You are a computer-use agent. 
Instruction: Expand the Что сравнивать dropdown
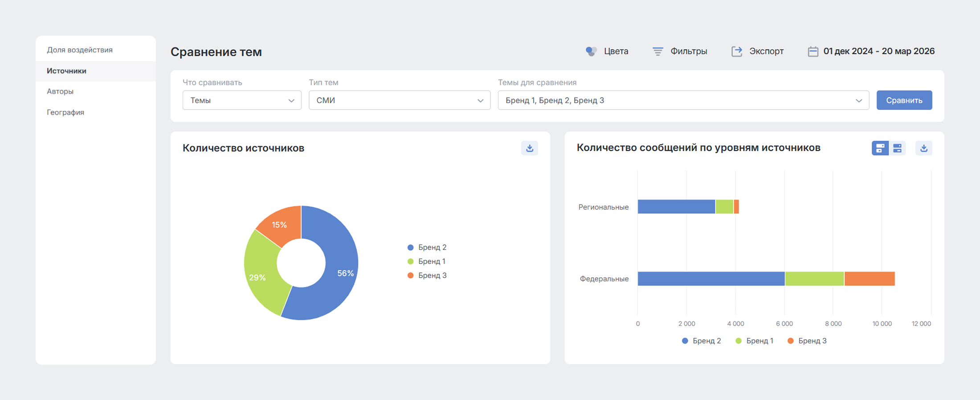click(242, 100)
